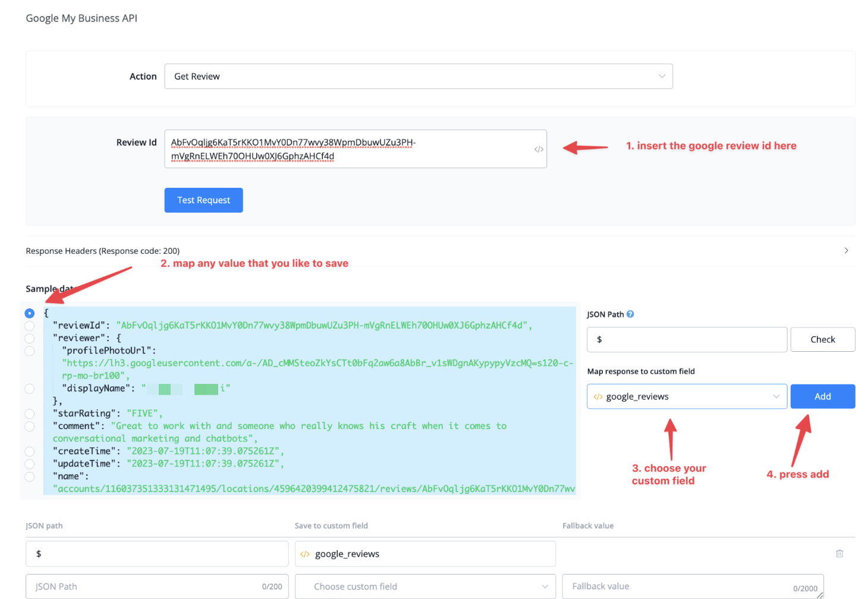
Task: Select the starRating radio button
Action: pos(30,414)
